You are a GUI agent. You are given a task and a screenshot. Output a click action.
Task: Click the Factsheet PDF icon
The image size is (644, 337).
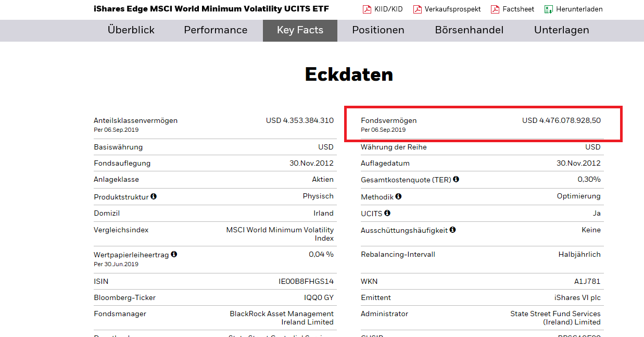[495, 9]
